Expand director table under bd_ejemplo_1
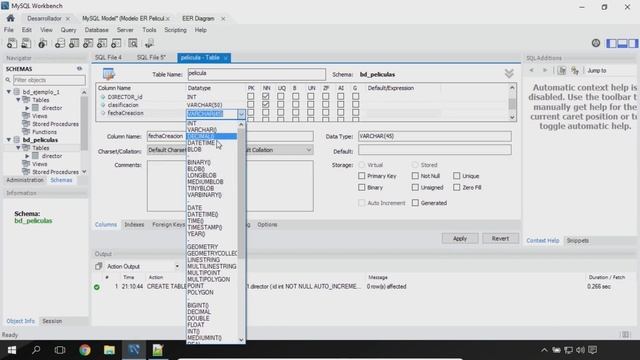 (x=27, y=108)
